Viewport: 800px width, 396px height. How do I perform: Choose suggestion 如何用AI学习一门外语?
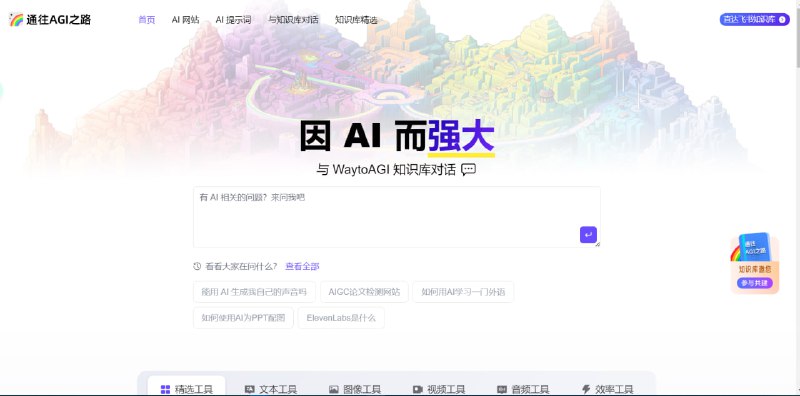tap(463, 292)
